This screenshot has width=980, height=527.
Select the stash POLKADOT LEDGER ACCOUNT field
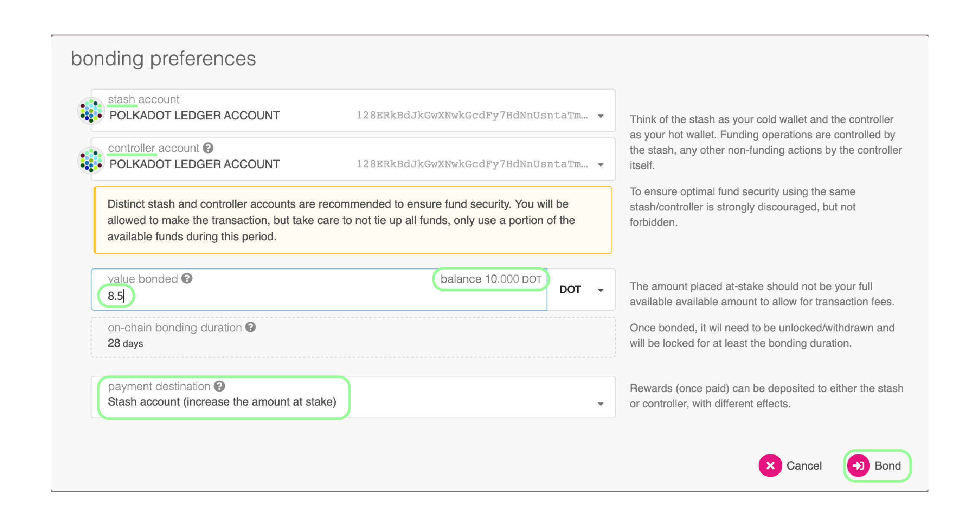pyautogui.click(x=353, y=110)
